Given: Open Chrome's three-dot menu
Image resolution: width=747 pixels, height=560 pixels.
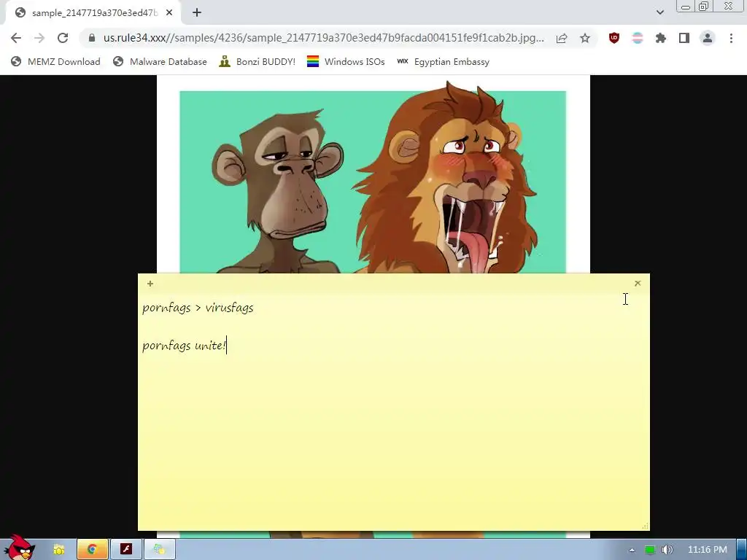Looking at the screenshot, I should 731,38.
